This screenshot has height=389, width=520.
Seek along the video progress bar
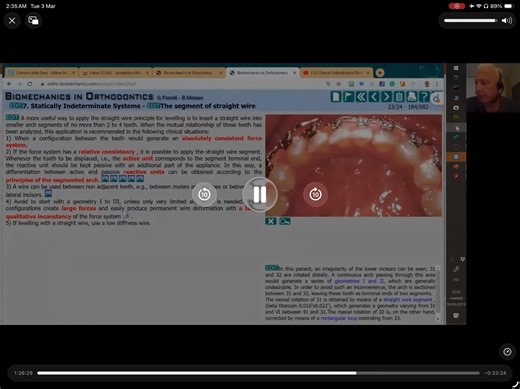point(258,373)
